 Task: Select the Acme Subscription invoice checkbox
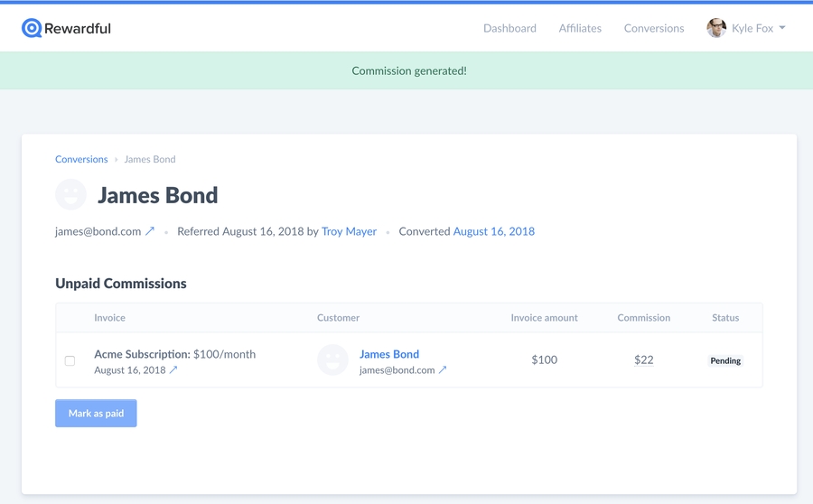[70, 360]
